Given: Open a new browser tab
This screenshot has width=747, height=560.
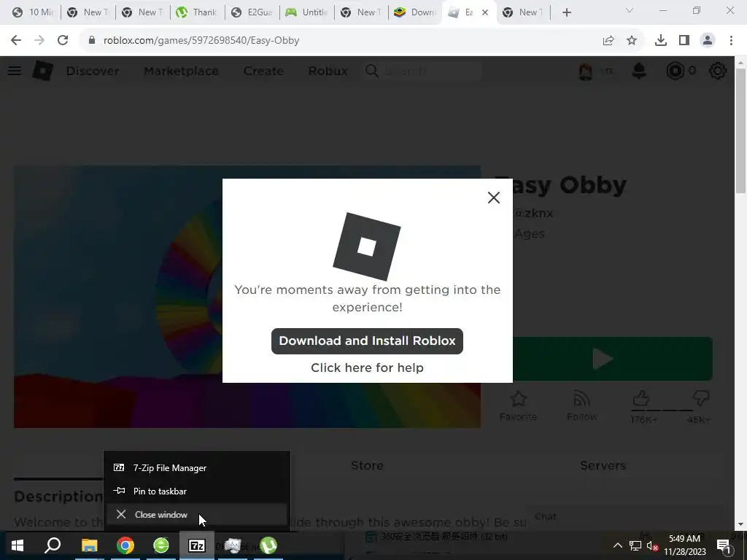Looking at the screenshot, I should coord(566,12).
